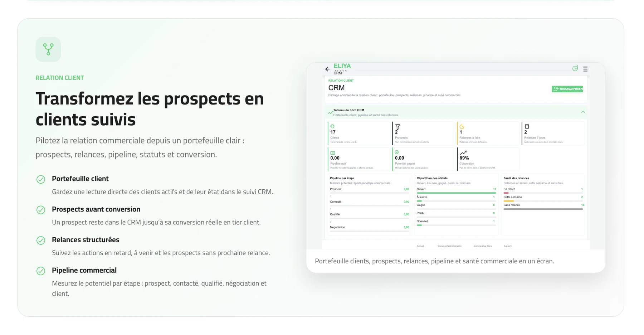The image size is (644, 335).
Task: Click the 89% Conversion value
Action: coord(464,158)
